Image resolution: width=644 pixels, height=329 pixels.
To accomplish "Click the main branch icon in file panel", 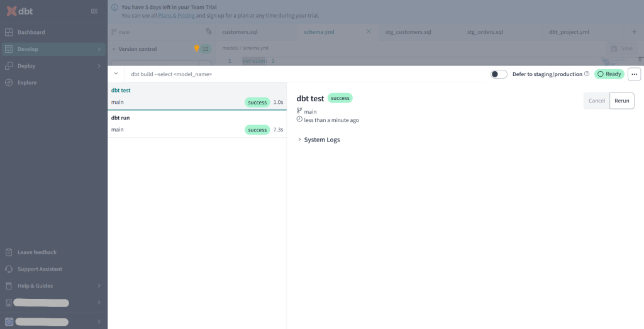I will pos(114,31).
